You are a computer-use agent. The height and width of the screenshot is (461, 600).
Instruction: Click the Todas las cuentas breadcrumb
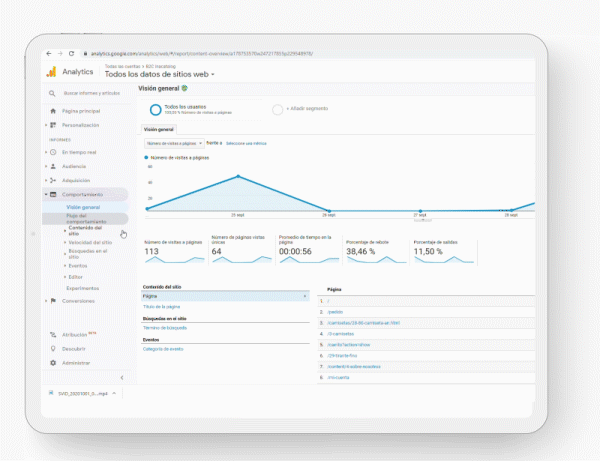(x=122, y=67)
